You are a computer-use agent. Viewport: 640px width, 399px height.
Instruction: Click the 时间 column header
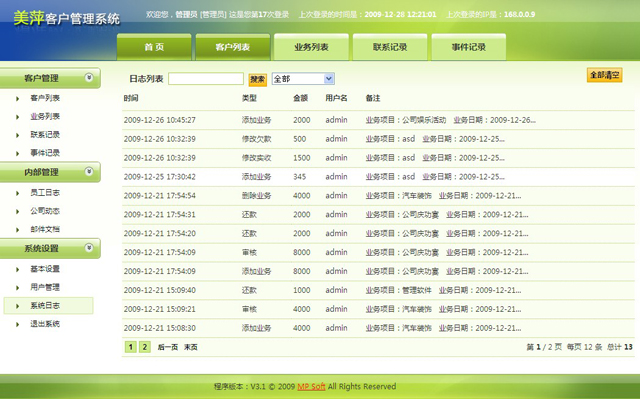click(131, 98)
